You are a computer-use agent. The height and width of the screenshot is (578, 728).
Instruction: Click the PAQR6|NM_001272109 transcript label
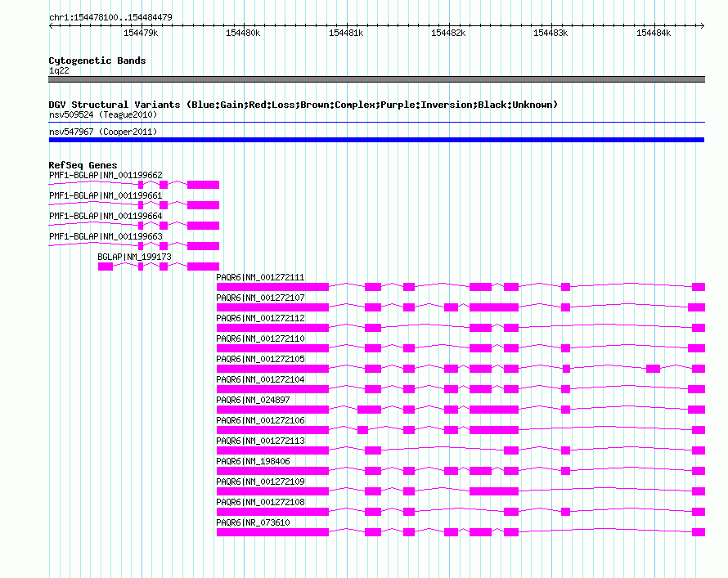click(x=260, y=481)
